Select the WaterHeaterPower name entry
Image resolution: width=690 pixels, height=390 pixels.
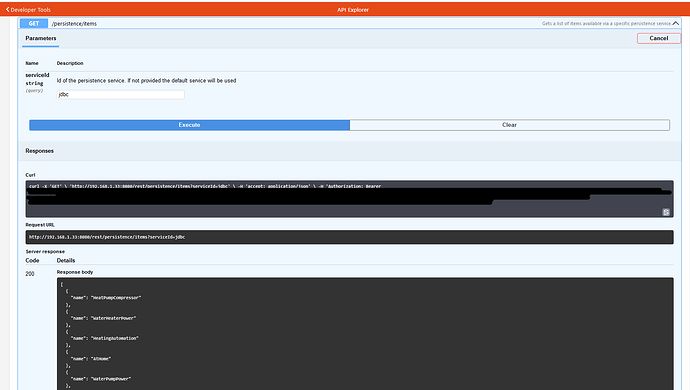103,318
